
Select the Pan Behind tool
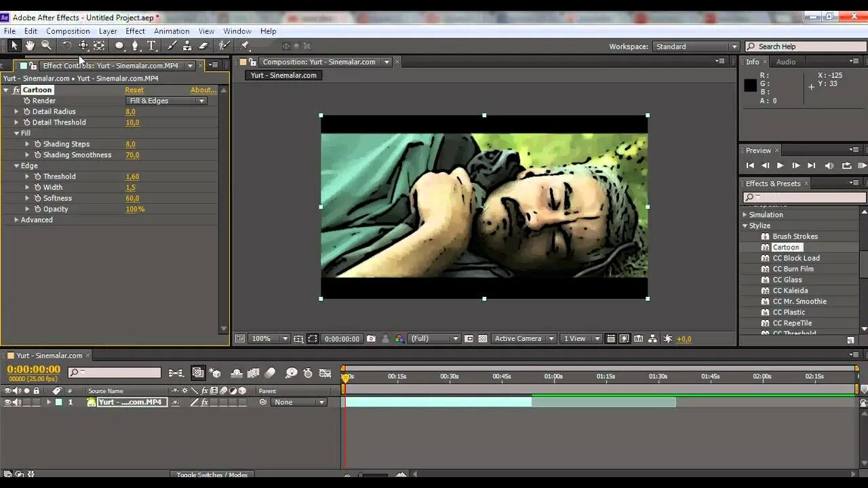(x=99, y=45)
